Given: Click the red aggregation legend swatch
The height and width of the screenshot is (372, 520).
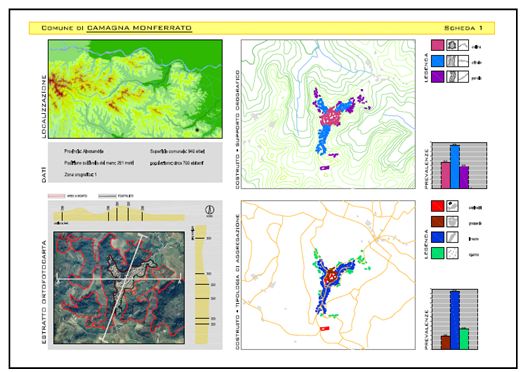Looking at the screenshot, I should tap(438, 206).
